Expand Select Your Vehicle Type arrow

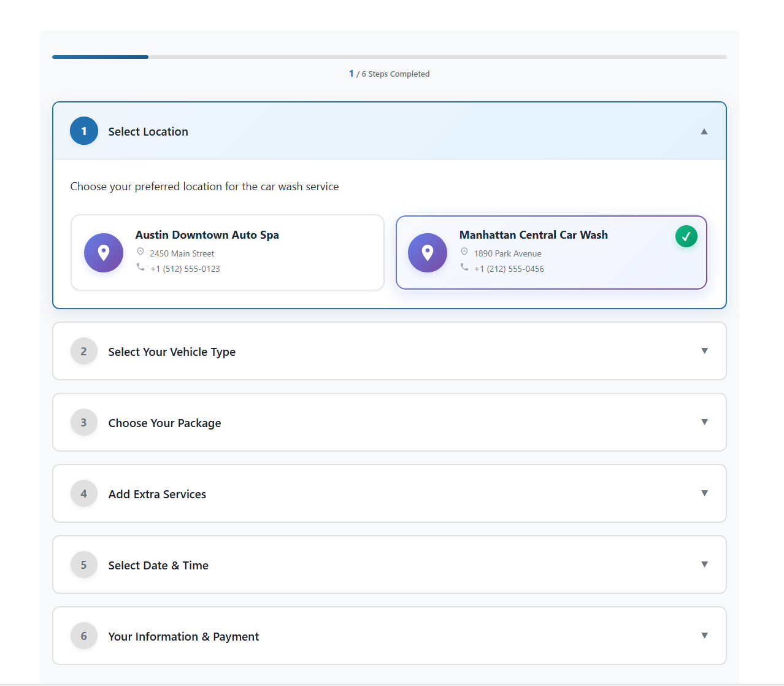click(x=704, y=351)
